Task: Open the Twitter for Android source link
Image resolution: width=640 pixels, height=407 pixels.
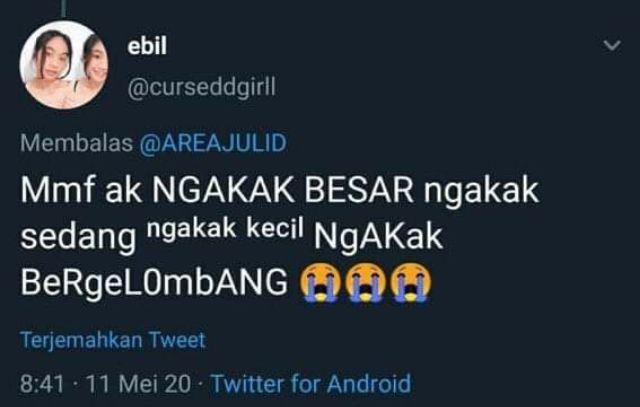Action: pyautogui.click(x=311, y=384)
